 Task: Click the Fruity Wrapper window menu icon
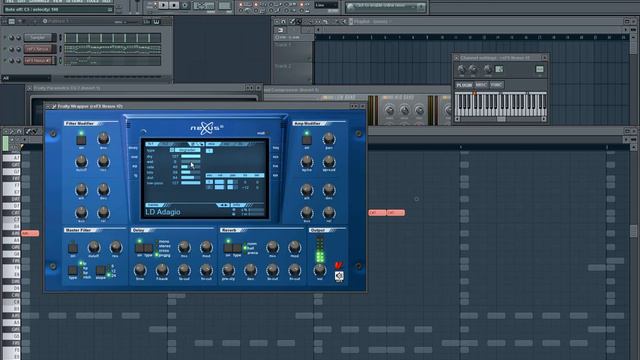click(48, 107)
